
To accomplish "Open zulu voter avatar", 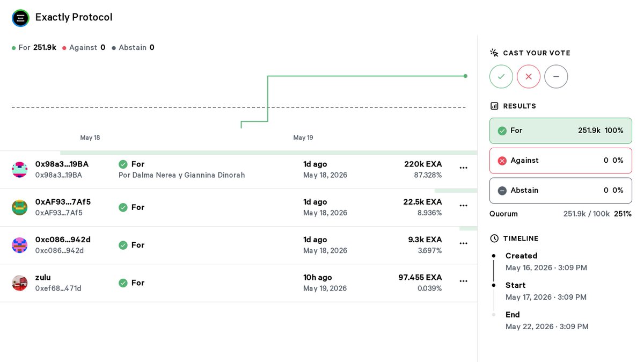I will pyautogui.click(x=20, y=283).
